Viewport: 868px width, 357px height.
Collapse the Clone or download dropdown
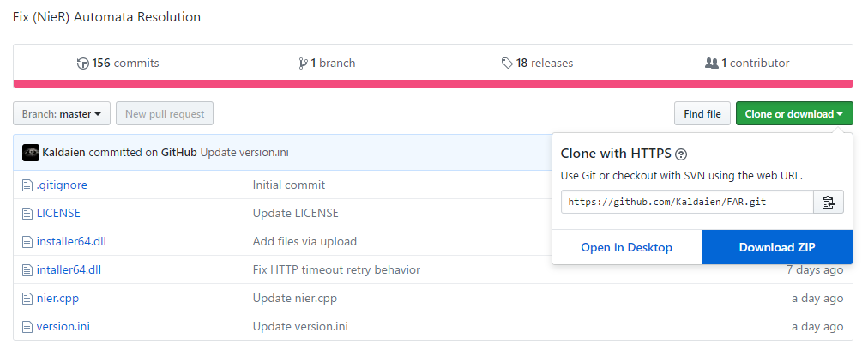[x=793, y=113]
